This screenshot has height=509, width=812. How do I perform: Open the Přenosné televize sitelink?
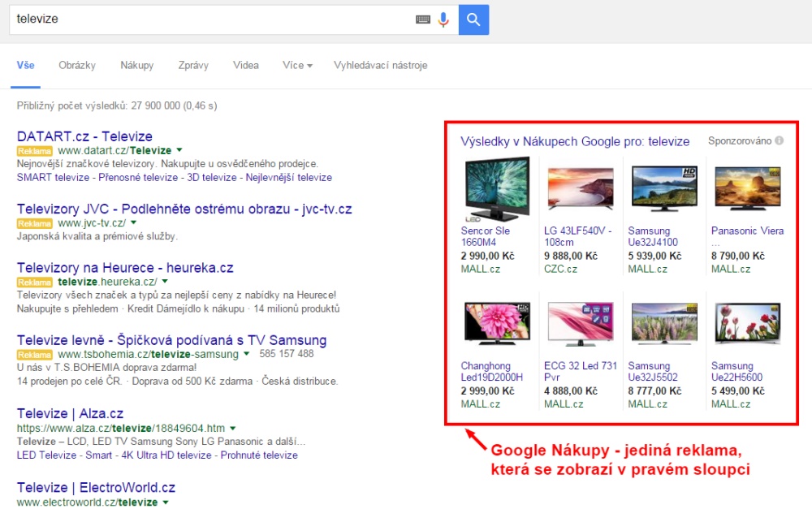(138, 177)
